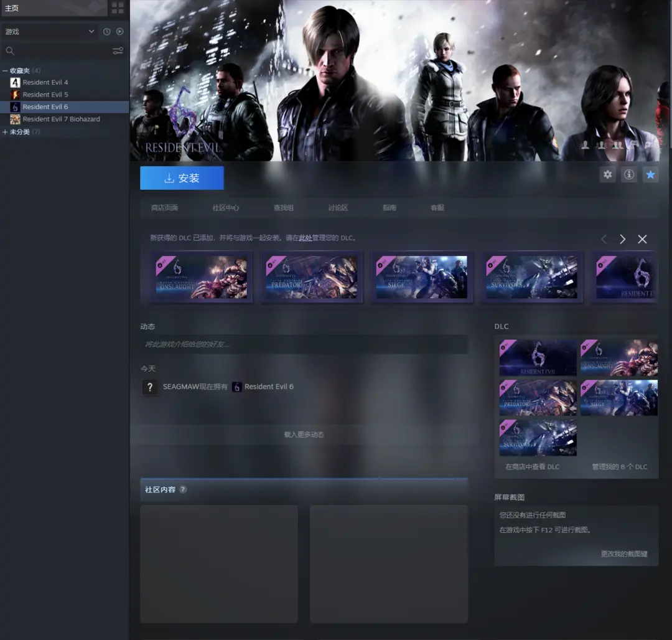Image resolution: width=672 pixels, height=640 pixels.
Task: Open game settings gear icon
Action: (x=608, y=174)
